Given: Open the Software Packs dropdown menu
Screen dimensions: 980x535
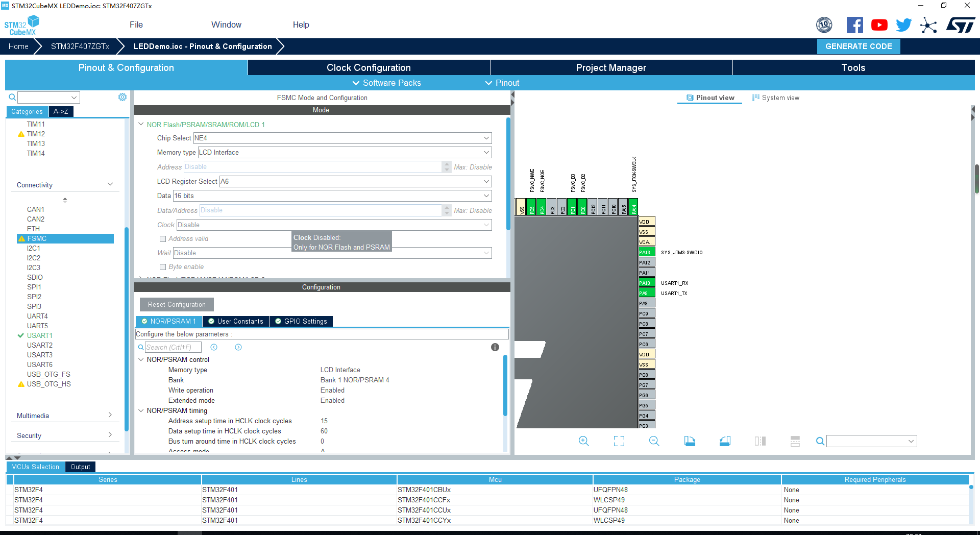Looking at the screenshot, I should 387,83.
